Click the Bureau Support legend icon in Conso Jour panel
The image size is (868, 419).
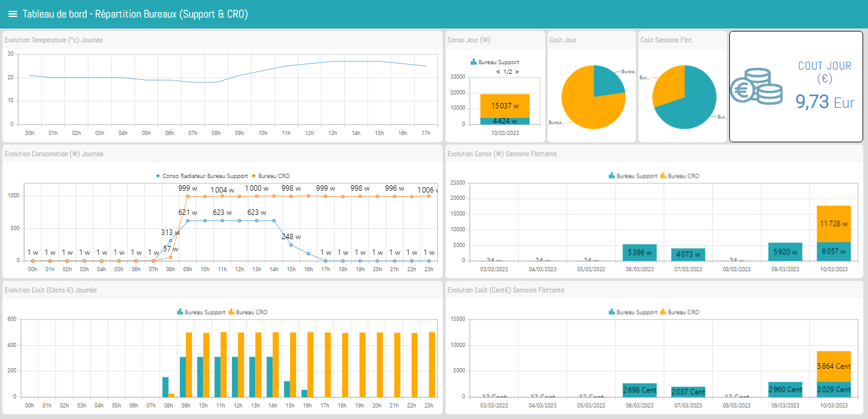coord(473,62)
